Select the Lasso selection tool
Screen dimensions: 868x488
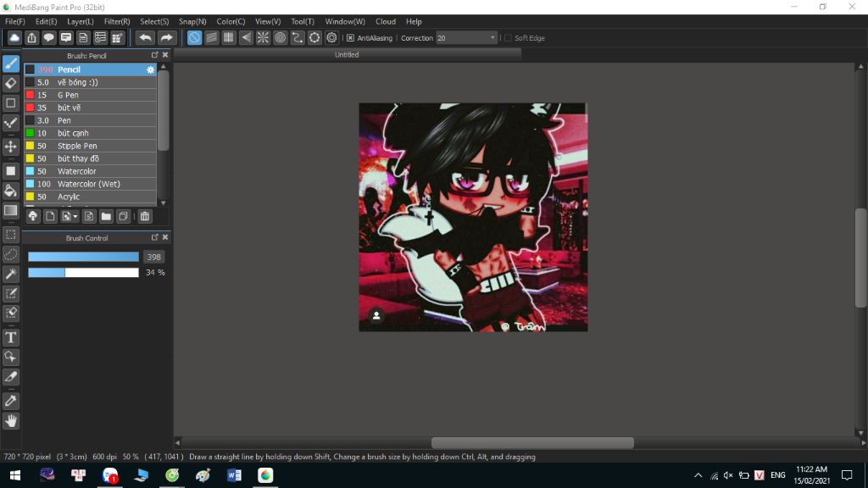10,254
